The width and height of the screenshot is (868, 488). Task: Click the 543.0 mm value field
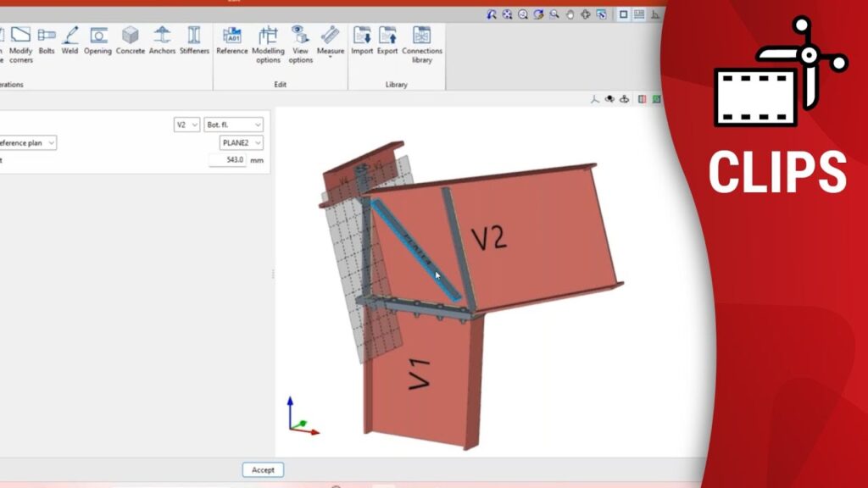coord(227,160)
